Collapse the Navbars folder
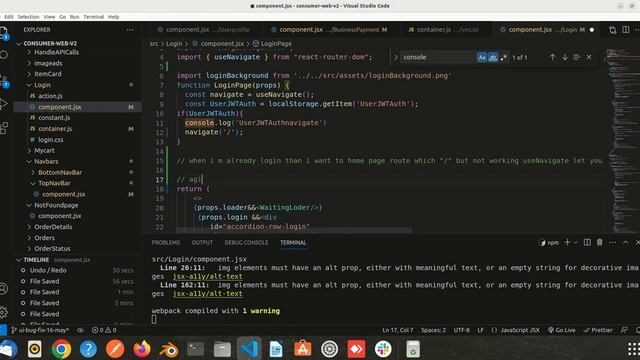This screenshot has height=360, width=640. pyautogui.click(x=46, y=161)
